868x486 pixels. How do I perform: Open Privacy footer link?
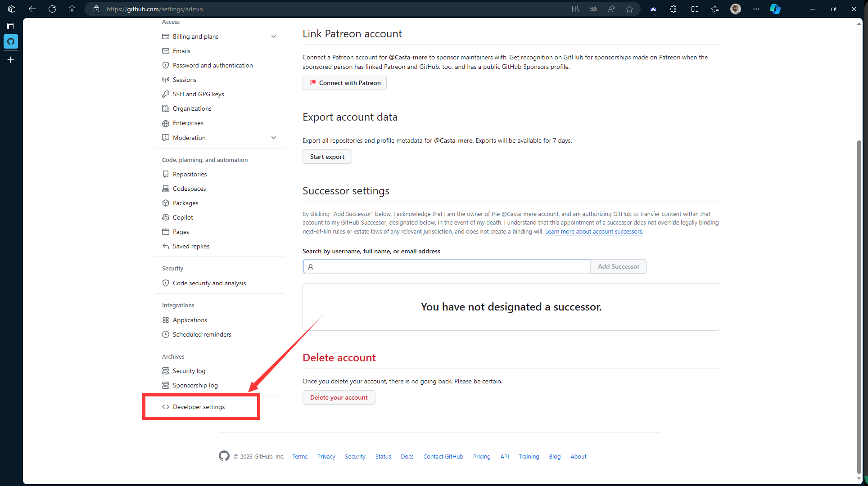[326, 456]
